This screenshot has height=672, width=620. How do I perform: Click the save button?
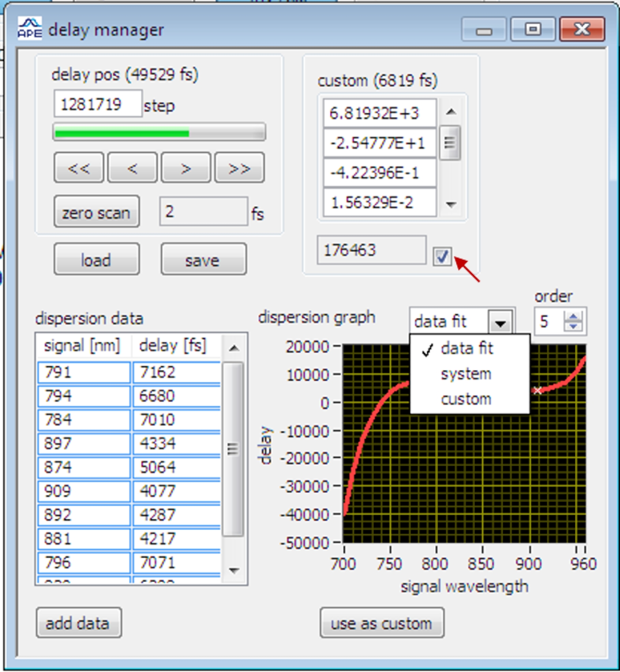pyautogui.click(x=203, y=260)
